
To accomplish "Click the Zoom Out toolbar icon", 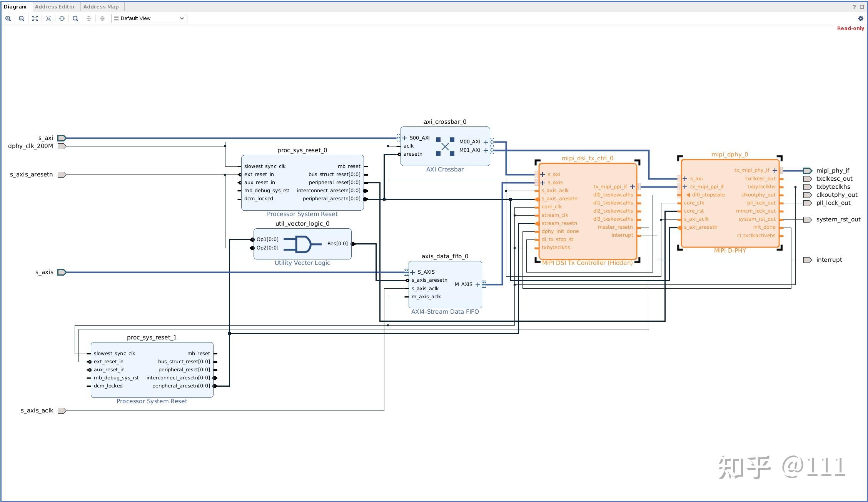I will (x=22, y=18).
